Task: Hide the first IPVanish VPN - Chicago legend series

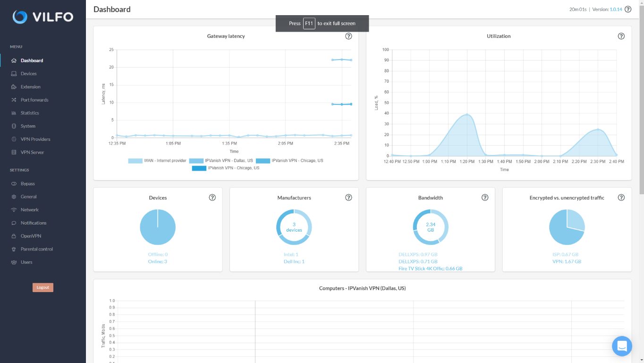Action: (289, 161)
